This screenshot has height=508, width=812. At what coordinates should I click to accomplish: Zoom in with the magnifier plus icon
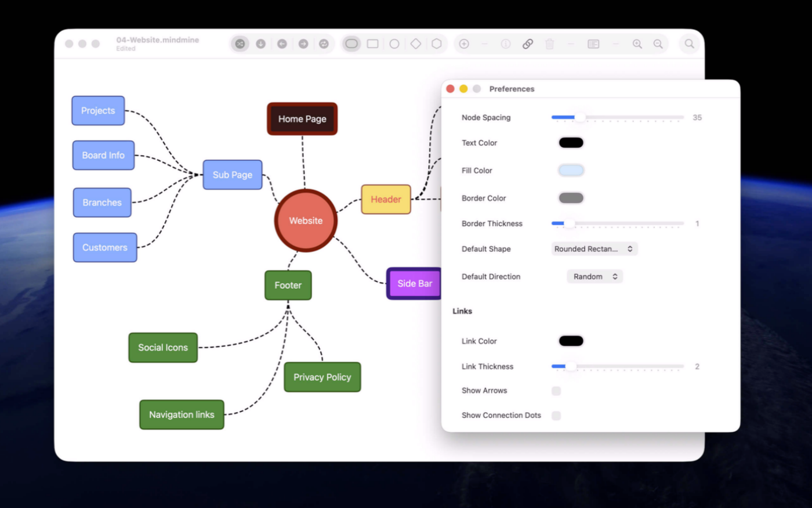click(x=637, y=44)
